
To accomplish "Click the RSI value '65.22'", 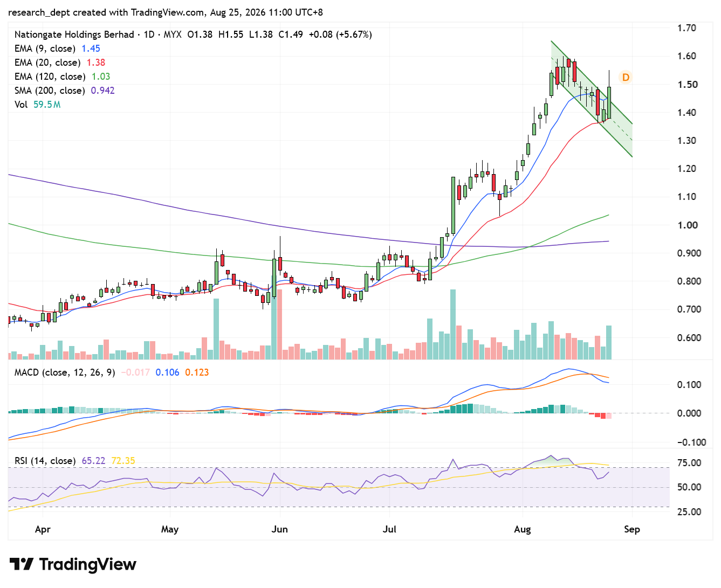I will (94, 461).
